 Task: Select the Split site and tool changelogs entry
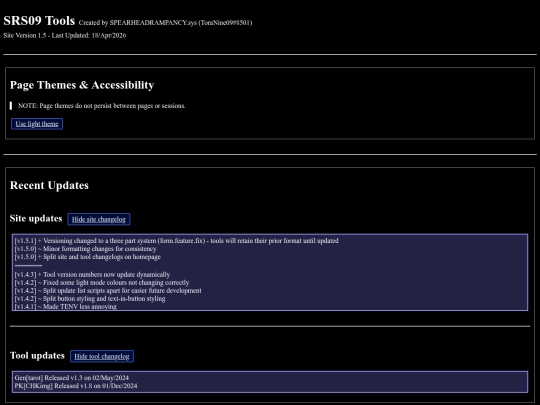pyautogui.click(x=87, y=257)
